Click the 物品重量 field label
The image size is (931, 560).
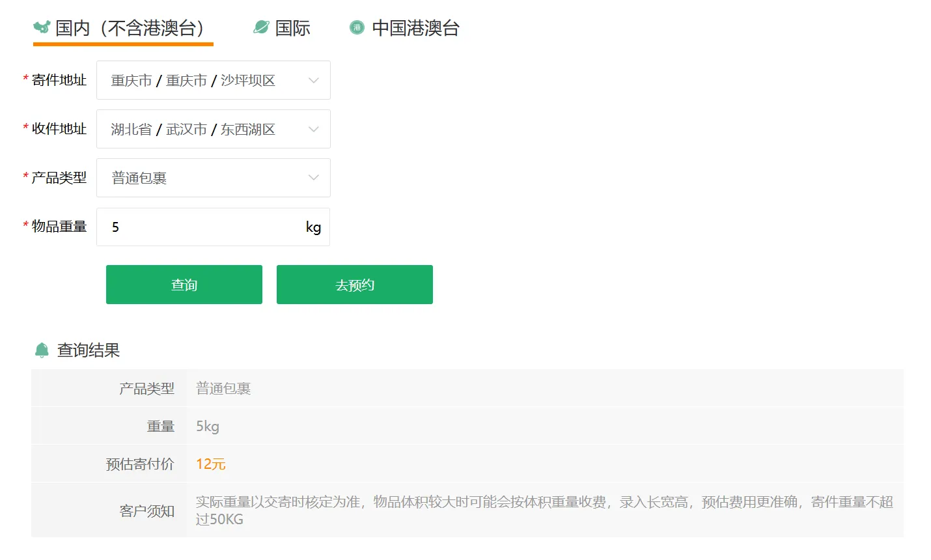coord(59,226)
